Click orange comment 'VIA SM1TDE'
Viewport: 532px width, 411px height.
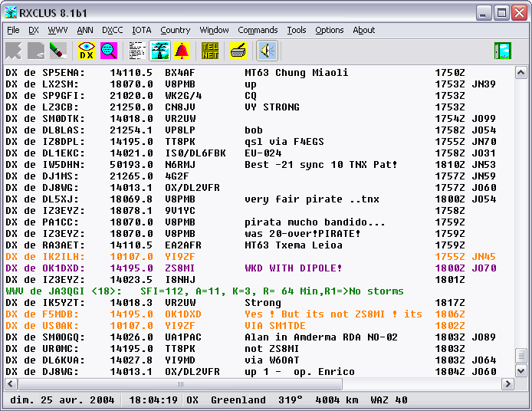coord(275,326)
